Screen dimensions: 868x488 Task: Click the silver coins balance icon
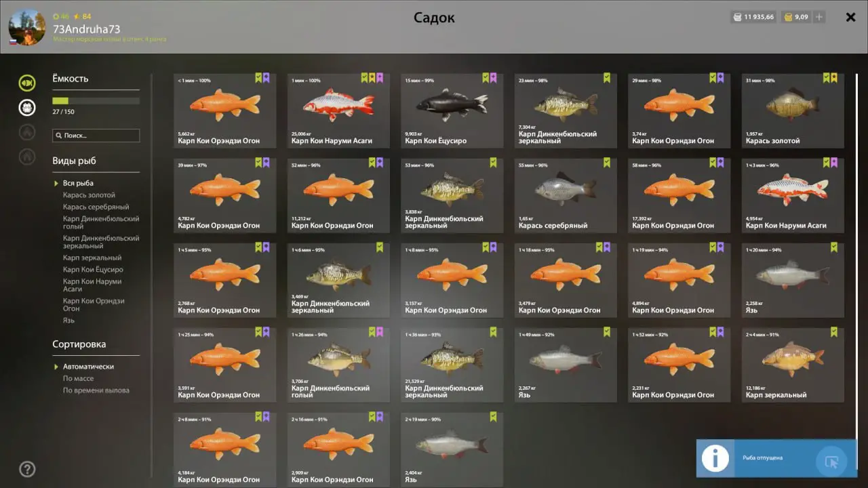pos(737,17)
